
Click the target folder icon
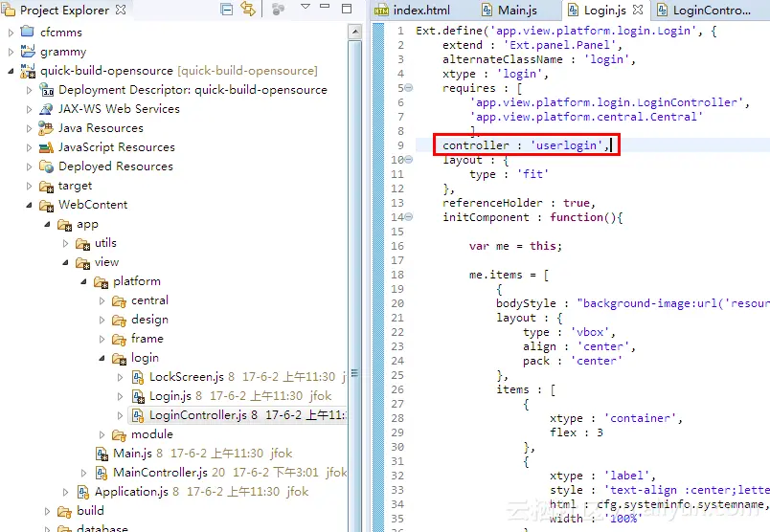point(46,186)
